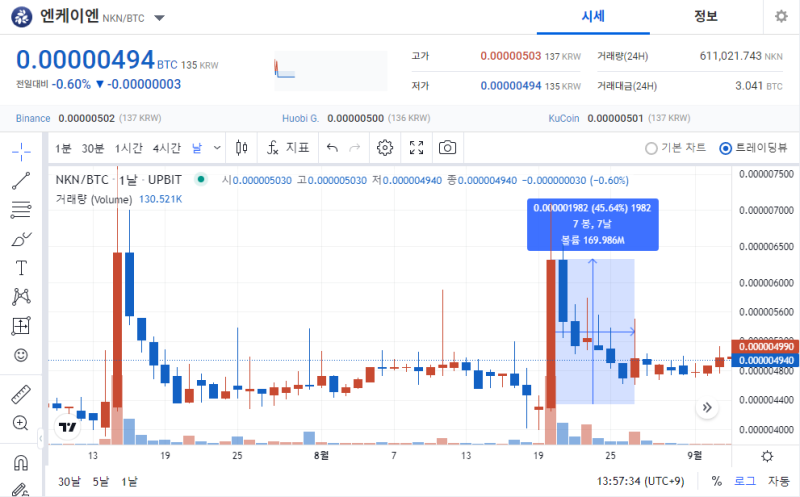800x497 pixels.
Task: Select the 4시간 interval
Action: 167,148
